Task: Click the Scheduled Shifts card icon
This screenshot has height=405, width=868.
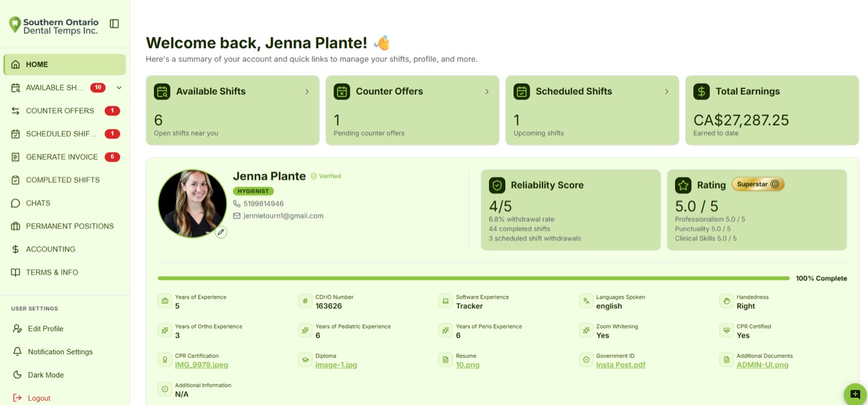Action: pyautogui.click(x=521, y=92)
